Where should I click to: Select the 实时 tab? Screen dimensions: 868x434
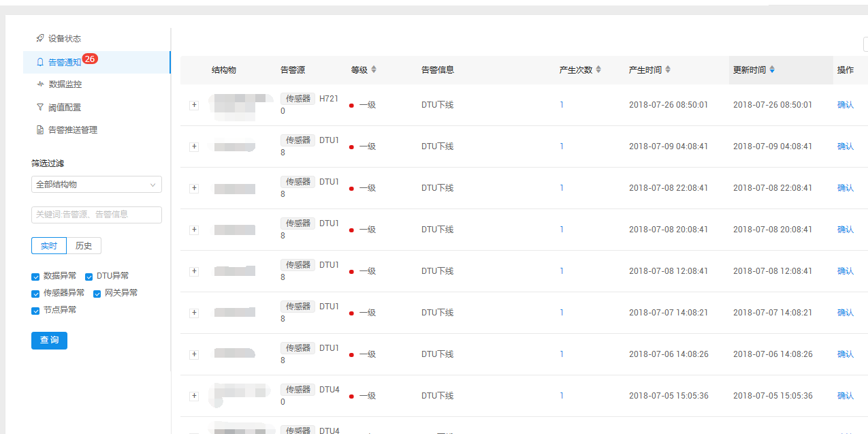click(x=49, y=246)
